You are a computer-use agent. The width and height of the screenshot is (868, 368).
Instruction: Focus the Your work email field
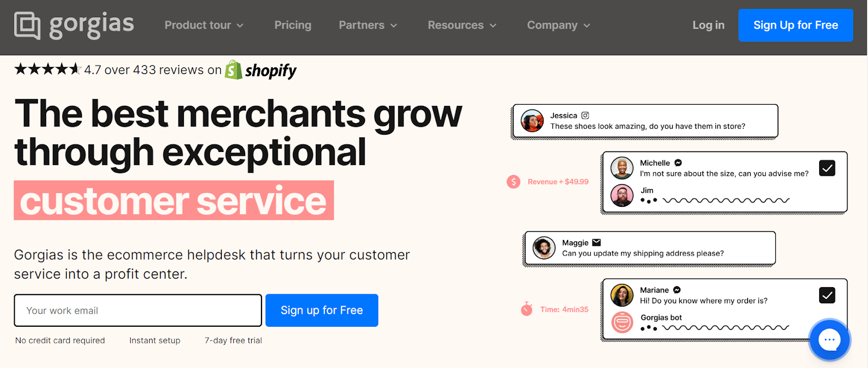pos(138,310)
